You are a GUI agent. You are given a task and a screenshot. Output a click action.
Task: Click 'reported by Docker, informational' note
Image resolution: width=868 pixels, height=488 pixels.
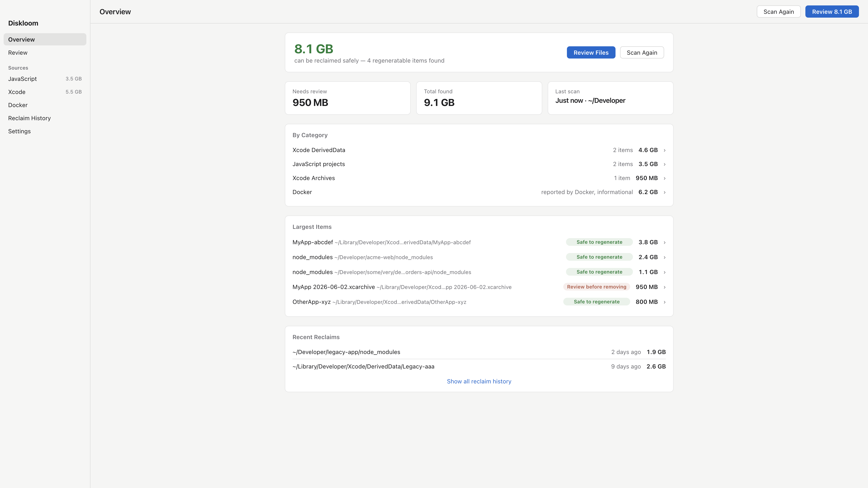pyautogui.click(x=587, y=192)
